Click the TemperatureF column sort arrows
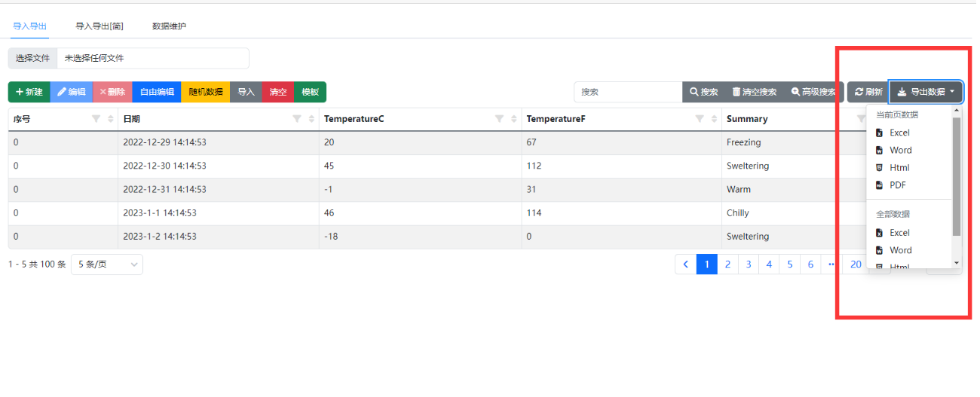This screenshot has width=980, height=397. (715, 119)
